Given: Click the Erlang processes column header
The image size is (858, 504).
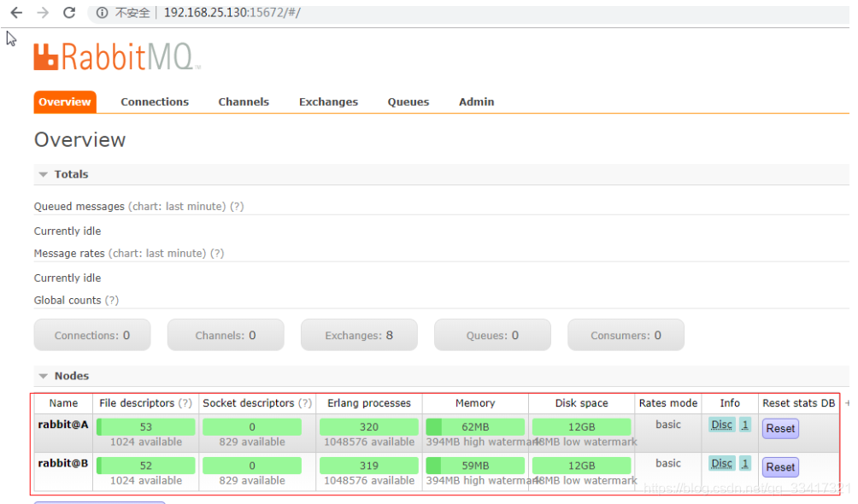Looking at the screenshot, I should click(x=369, y=403).
